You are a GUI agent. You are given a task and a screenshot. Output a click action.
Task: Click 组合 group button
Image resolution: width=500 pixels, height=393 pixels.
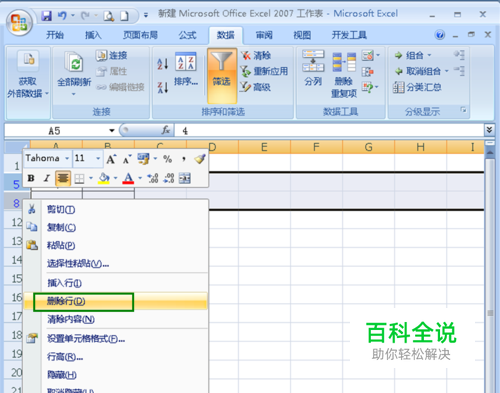(x=413, y=55)
